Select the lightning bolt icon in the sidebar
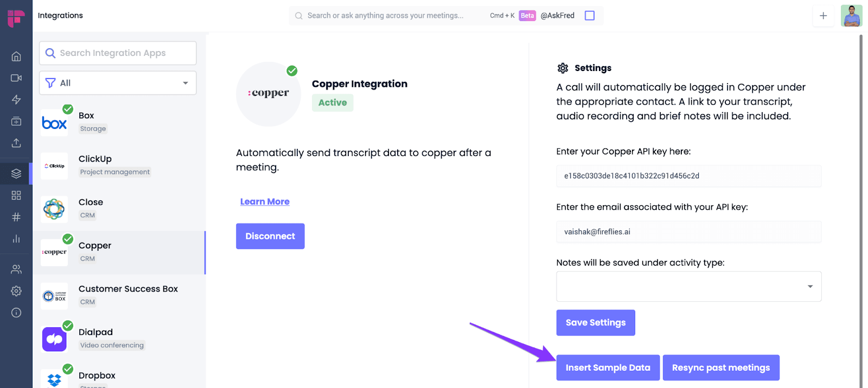The image size is (868, 388). point(16,100)
